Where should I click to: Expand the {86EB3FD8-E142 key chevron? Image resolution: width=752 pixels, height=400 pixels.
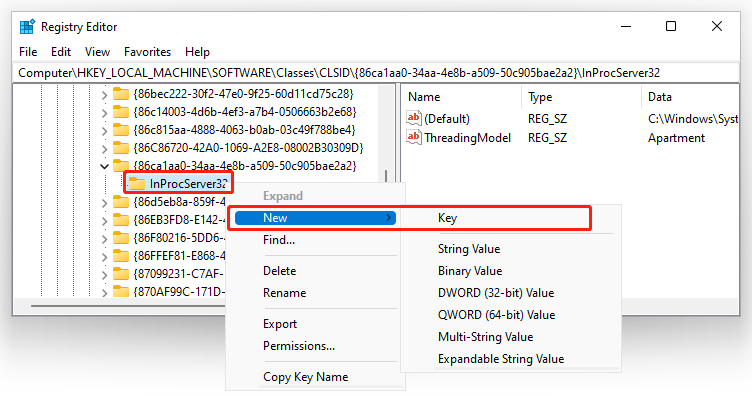pos(104,221)
